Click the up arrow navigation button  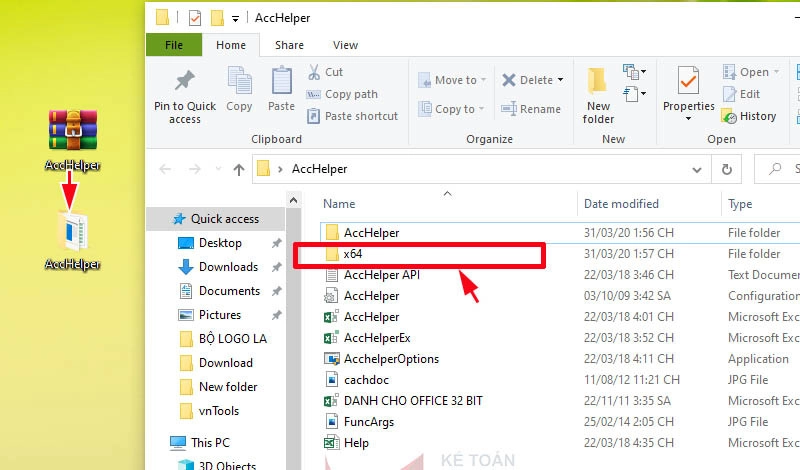click(x=239, y=170)
